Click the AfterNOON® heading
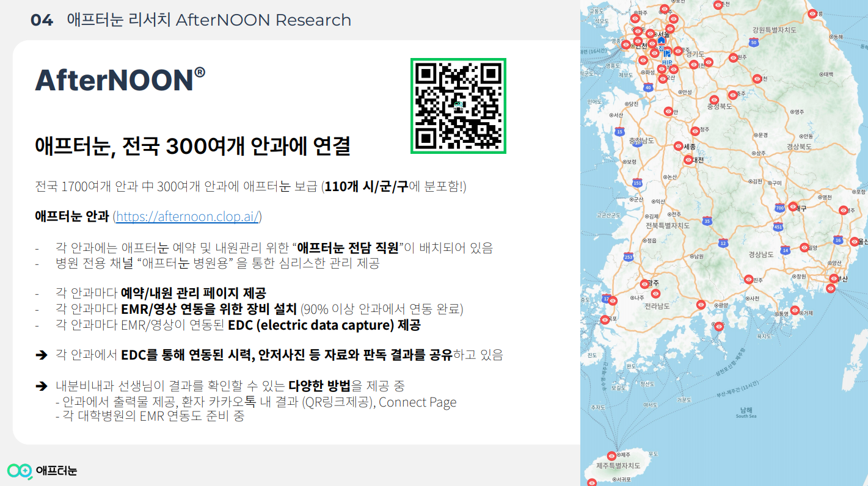 click(x=120, y=80)
